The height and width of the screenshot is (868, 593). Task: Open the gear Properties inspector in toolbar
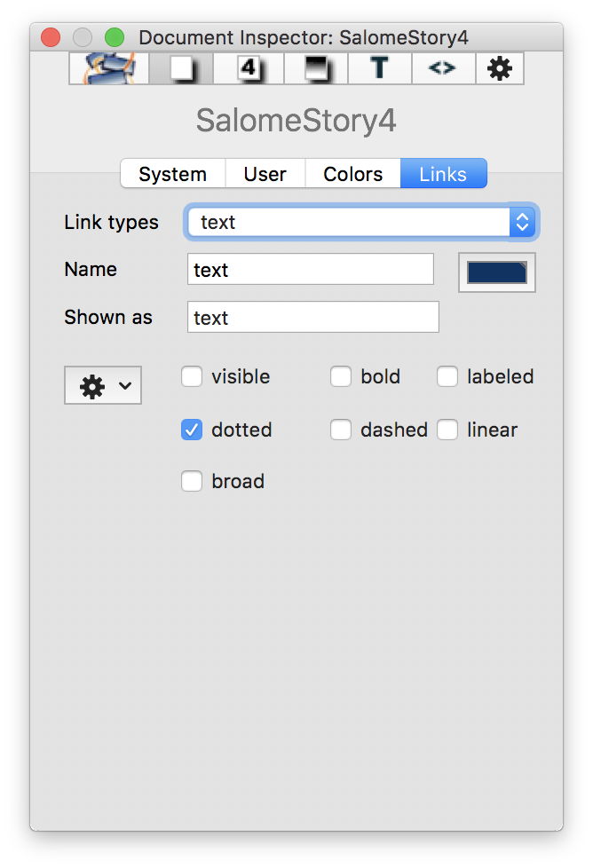(x=500, y=68)
